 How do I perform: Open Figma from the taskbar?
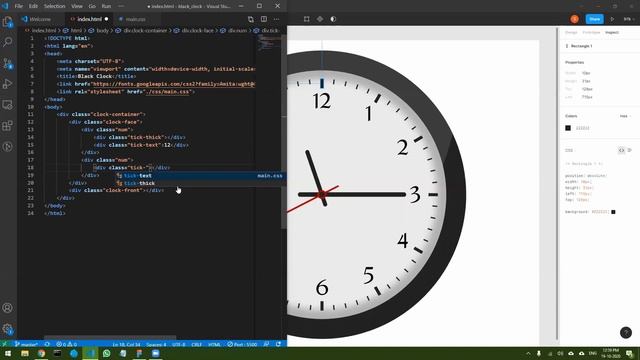[139, 353]
